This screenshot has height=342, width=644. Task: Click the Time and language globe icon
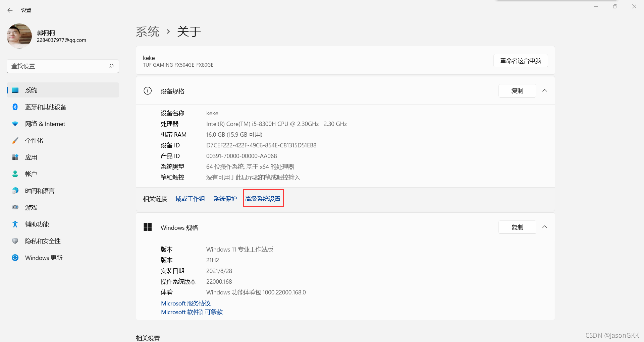(x=15, y=191)
